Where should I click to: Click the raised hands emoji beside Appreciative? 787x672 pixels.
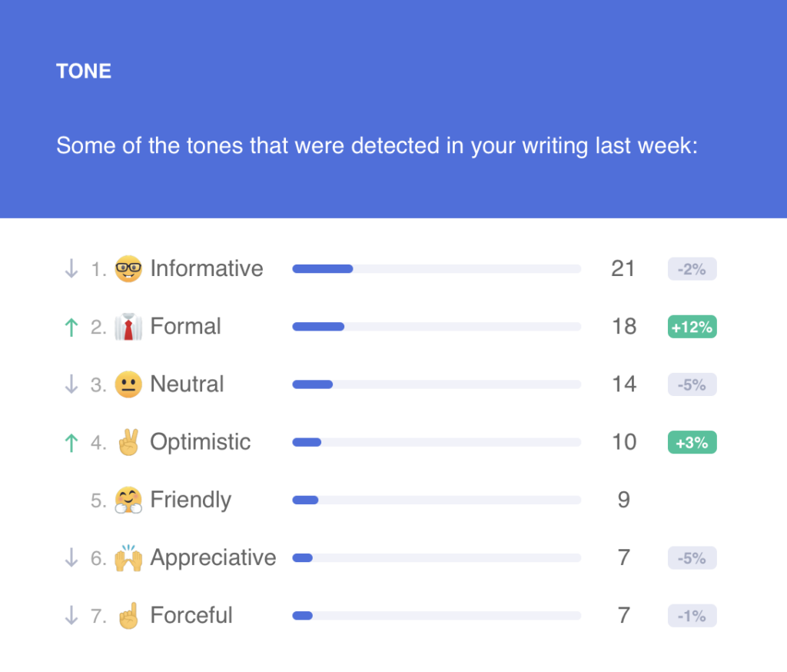128,557
